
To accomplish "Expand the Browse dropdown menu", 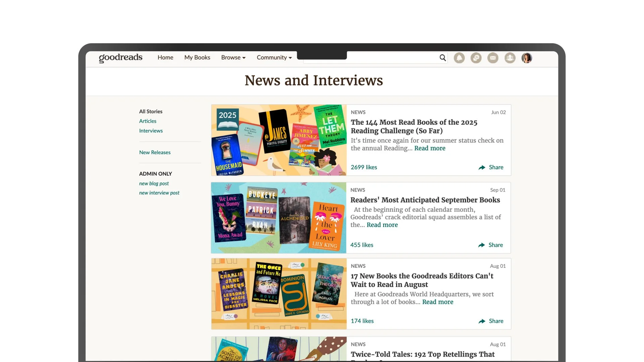I will pos(233,58).
